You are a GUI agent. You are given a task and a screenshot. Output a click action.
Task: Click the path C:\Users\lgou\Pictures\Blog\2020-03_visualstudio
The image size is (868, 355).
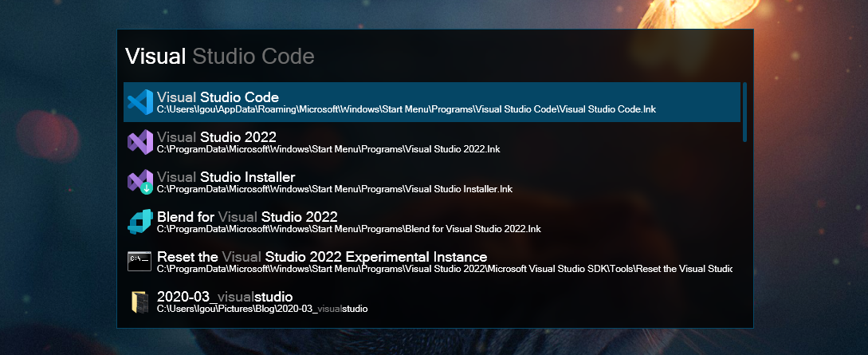pyautogui.click(x=262, y=309)
